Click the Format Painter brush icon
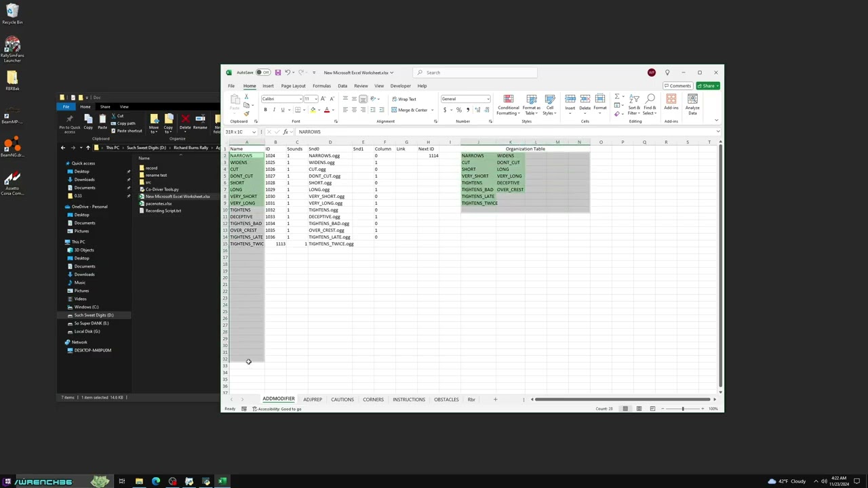 pyautogui.click(x=246, y=113)
